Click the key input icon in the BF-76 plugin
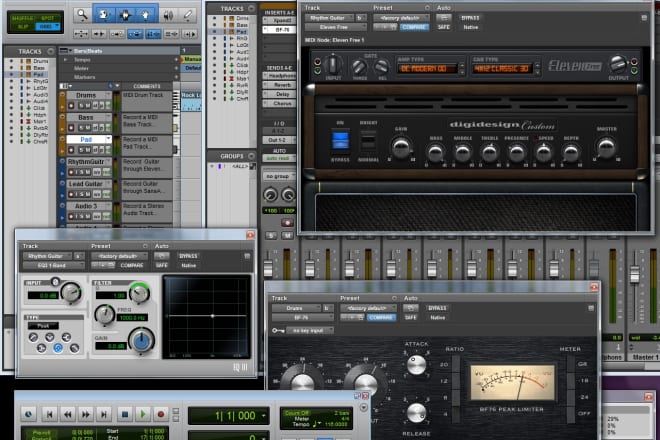Viewport: 660px width, 440px height. tap(278, 331)
